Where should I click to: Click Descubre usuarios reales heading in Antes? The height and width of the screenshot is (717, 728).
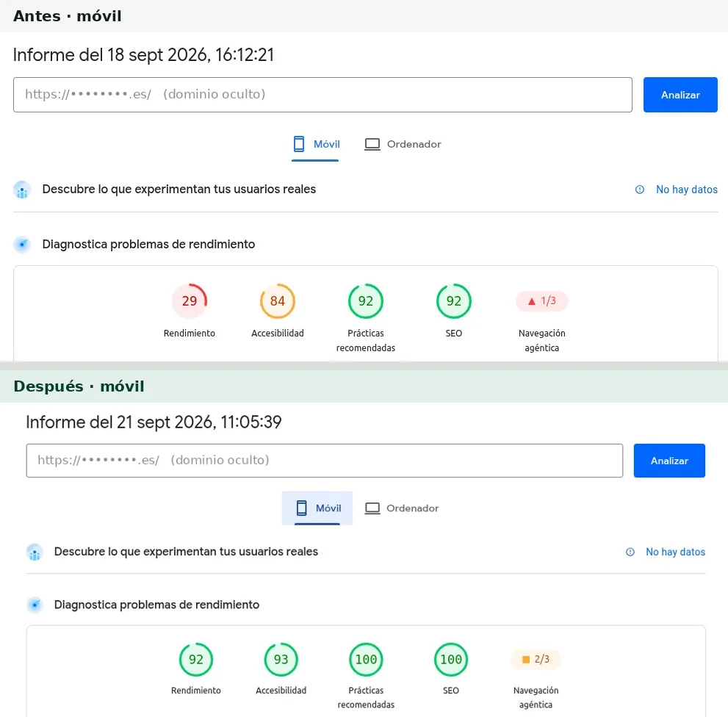(x=179, y=190)
